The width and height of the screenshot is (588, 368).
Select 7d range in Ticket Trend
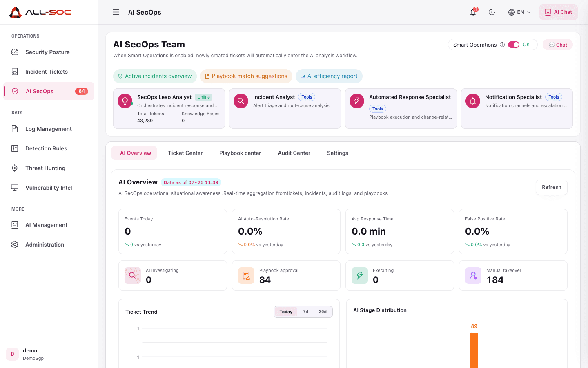click(305, 312)
